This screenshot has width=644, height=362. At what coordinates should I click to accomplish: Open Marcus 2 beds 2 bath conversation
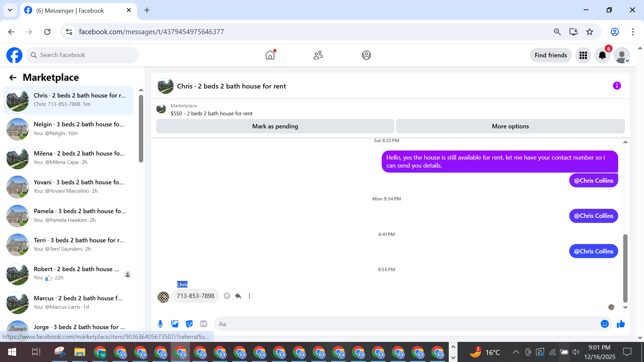[x=68, y=303]
